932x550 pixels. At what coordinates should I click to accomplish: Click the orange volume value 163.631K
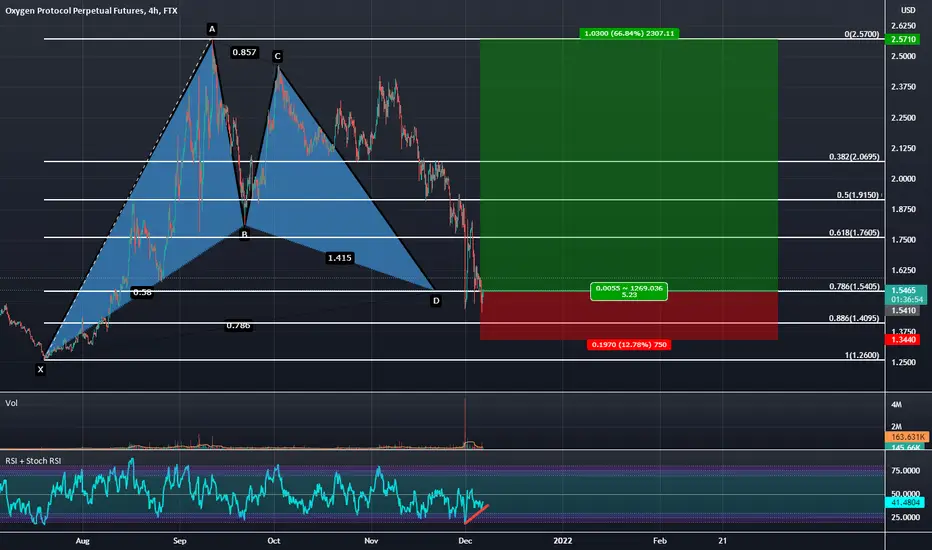point(908,437)
